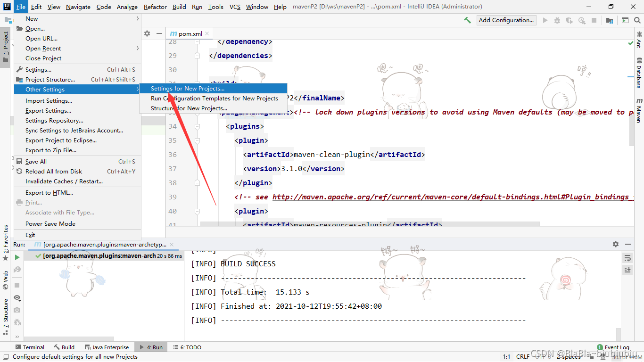Click the eye show-options icon in Run panel

17,297
